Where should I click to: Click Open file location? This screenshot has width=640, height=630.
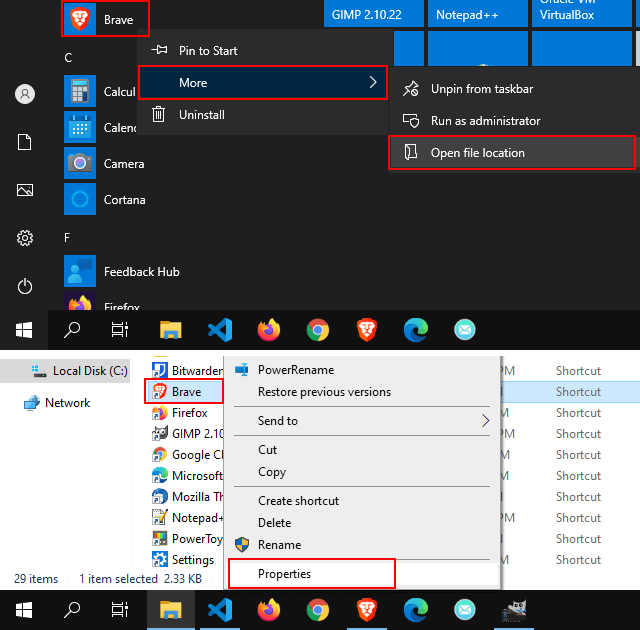click(x=513, y=153)
